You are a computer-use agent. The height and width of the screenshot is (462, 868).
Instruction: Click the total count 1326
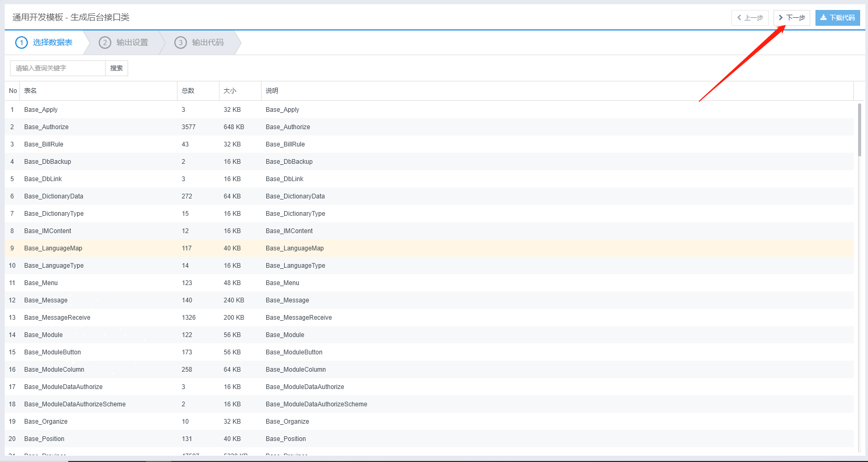coord(189,318)
